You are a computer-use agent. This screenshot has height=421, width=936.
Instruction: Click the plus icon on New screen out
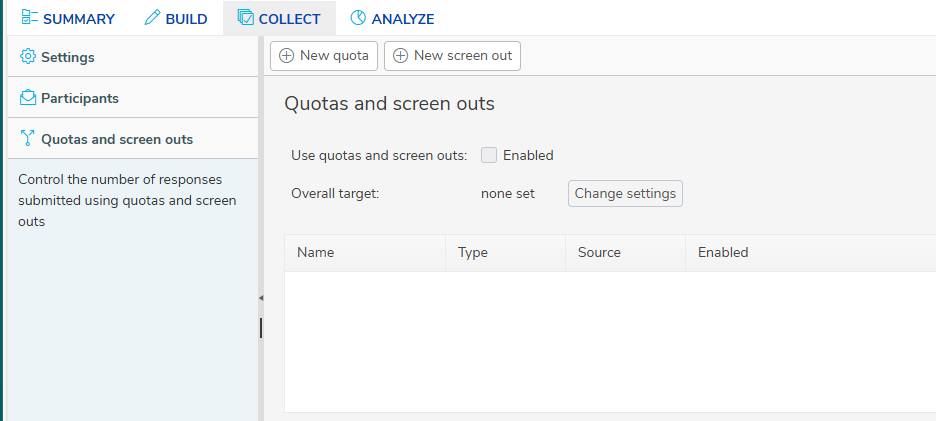(401, 56)
